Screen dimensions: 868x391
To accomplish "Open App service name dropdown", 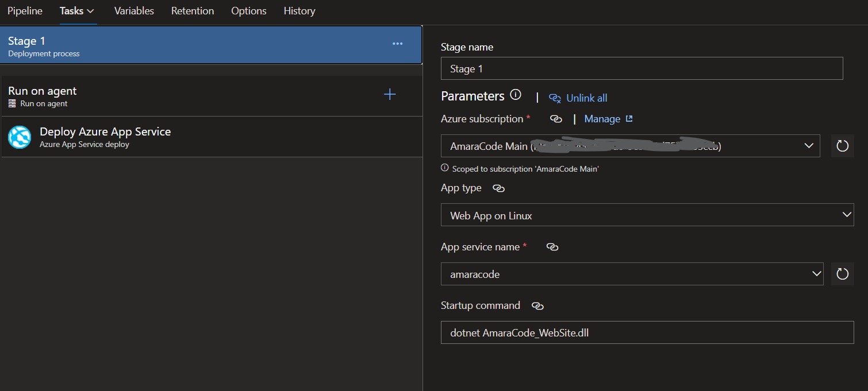I will point(632,274).
